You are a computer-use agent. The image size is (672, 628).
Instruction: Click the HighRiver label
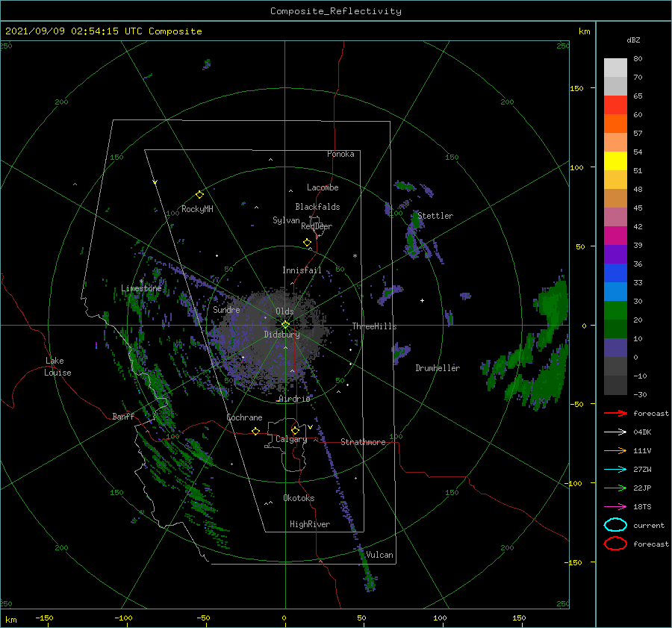[x=310, y=524]
